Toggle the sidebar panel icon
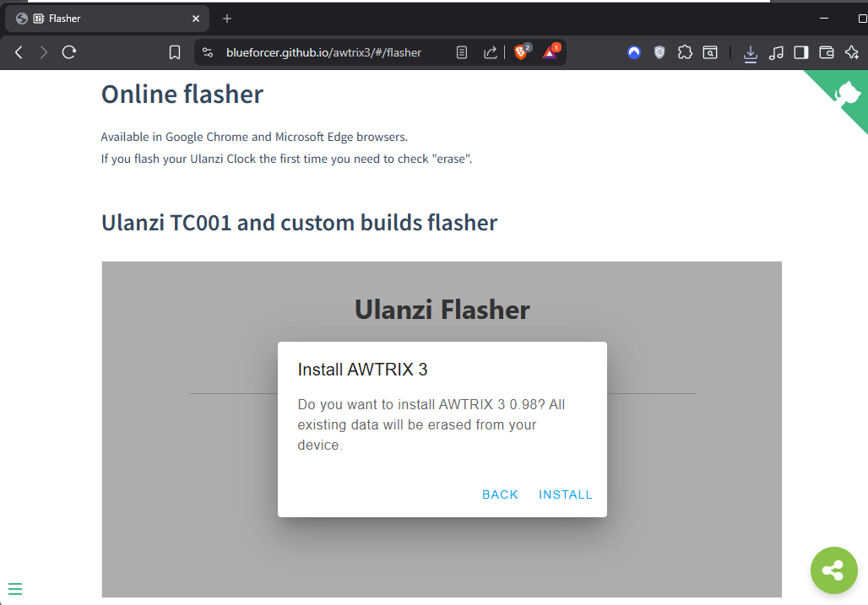Screen dimensions: 868x605 800,52
